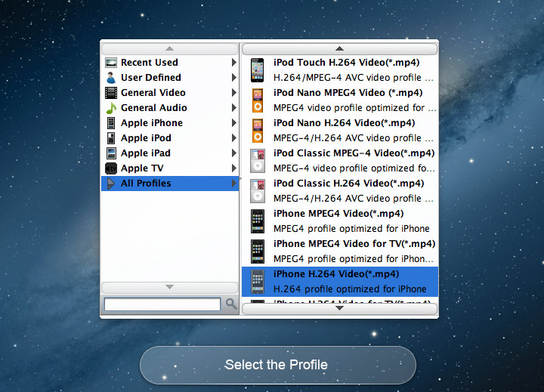Image resolution: width=544 pixels, height=392 pixels.
Task: Open the Recent Used category
Action: [x=170, y=63]
